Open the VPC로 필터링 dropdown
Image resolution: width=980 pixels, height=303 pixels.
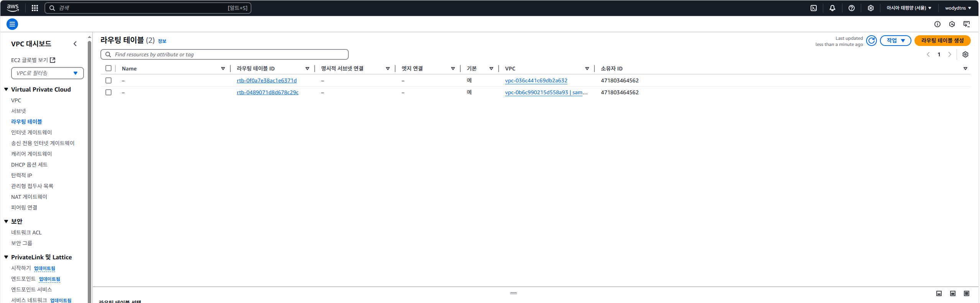pyautogui.click(x=48, y=73)
